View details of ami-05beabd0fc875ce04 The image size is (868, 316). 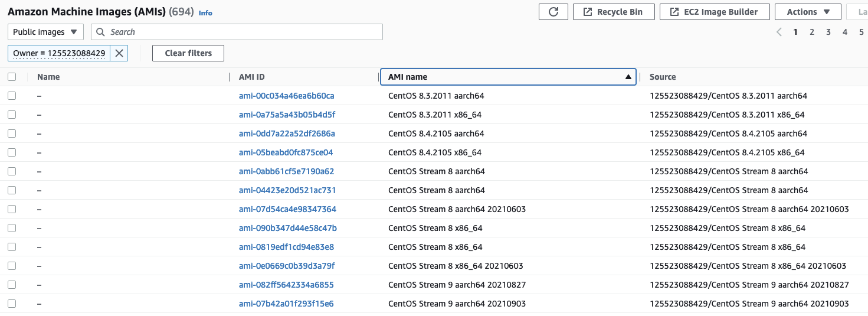tap(286, 152)
